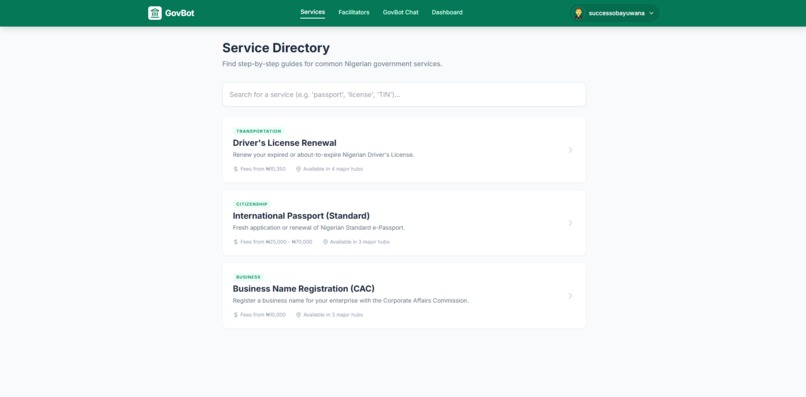
Task: Switch to GovBot Chat
Action: click(x=400, y=12)
